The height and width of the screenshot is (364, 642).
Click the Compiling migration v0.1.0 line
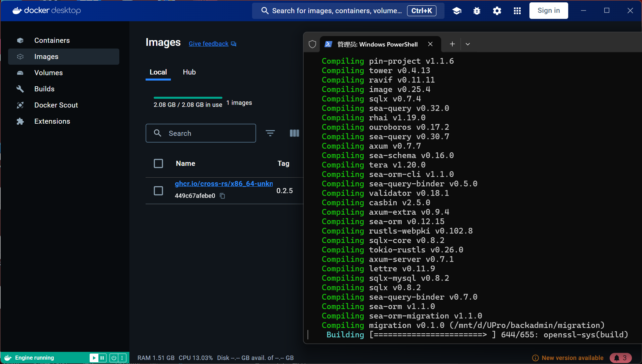(x=463, y=325)
